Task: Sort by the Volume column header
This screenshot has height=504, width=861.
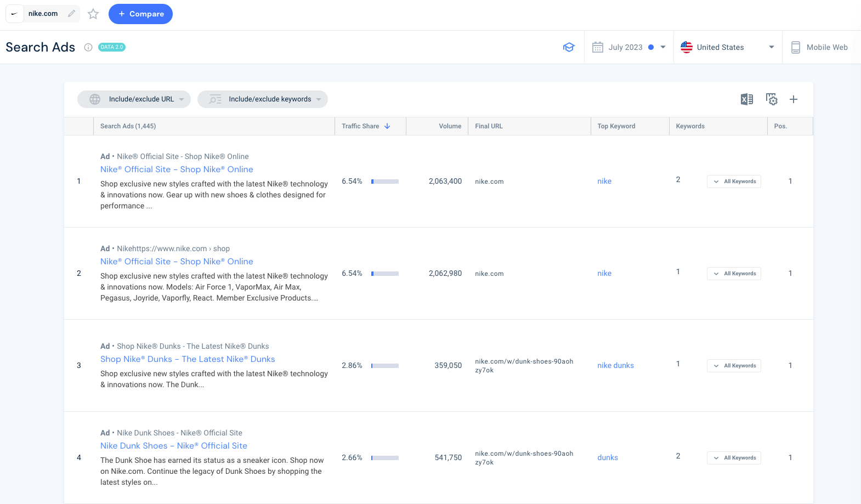Action: pos(450,126)
